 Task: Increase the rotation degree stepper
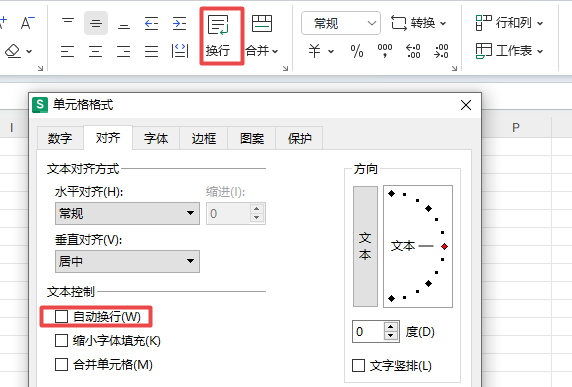click(x=391, y=327)
